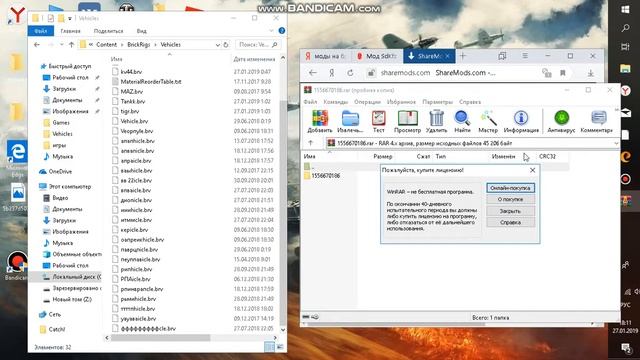This screenshot has width=640, height=360.
Task: Open the WinRAR Мастер (Wizard) tool
Action: pos(488,121)
